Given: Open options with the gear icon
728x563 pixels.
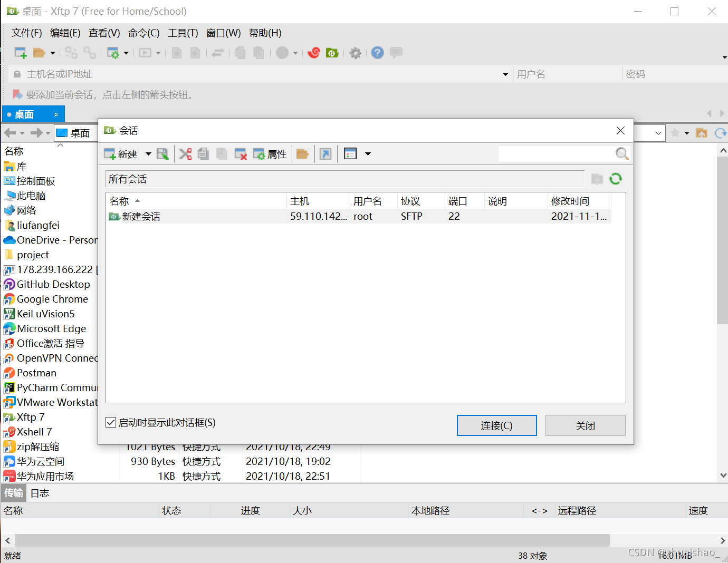Looking at the screenshot, I should point(356,53).
